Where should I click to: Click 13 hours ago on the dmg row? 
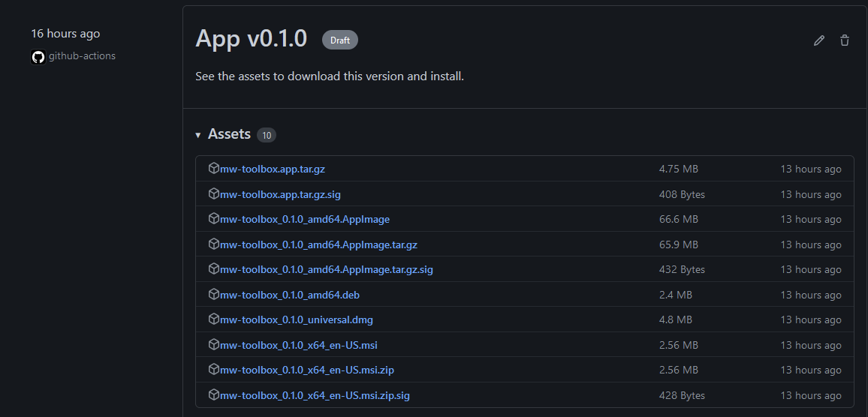810,320
